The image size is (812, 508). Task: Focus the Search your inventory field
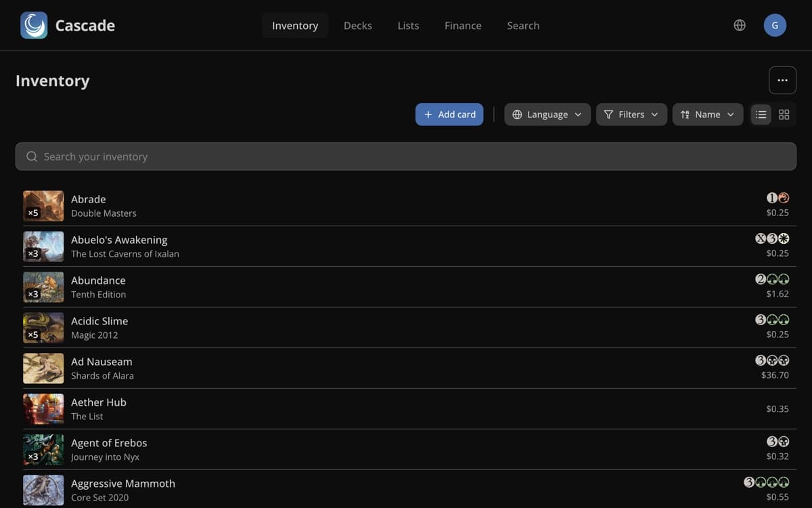click(x=406, y=156)
